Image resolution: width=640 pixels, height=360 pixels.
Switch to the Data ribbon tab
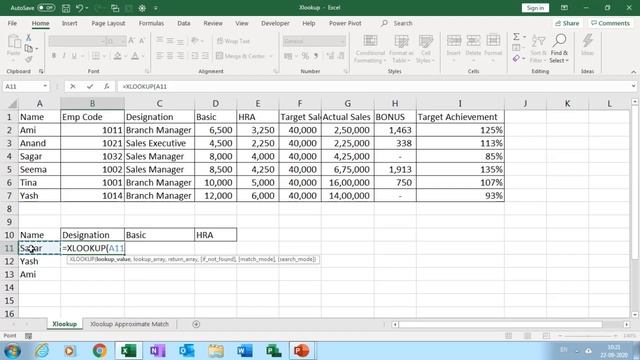pyautogui.click(x=184, y=23)
